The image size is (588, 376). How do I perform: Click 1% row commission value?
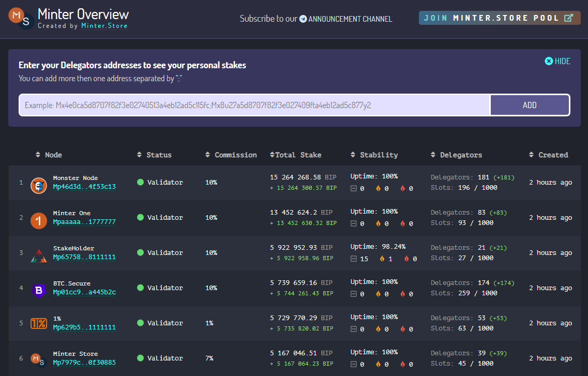point(209,323)
